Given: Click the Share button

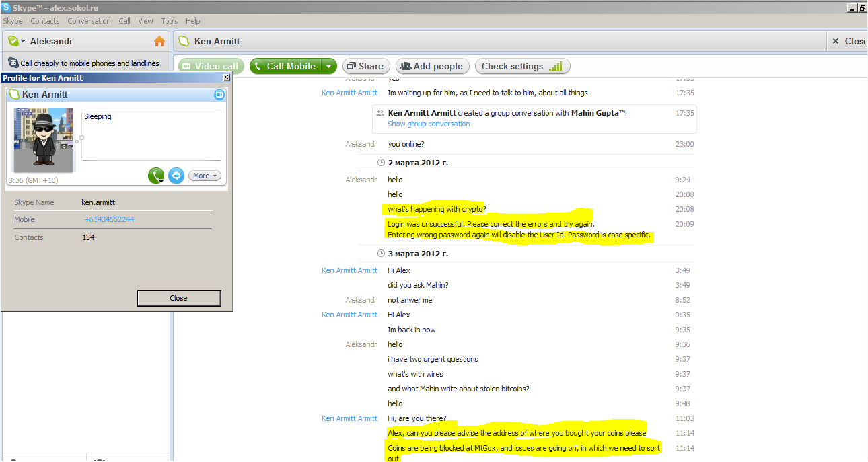Looking at the screenshot, I should (x=365, y=66).
